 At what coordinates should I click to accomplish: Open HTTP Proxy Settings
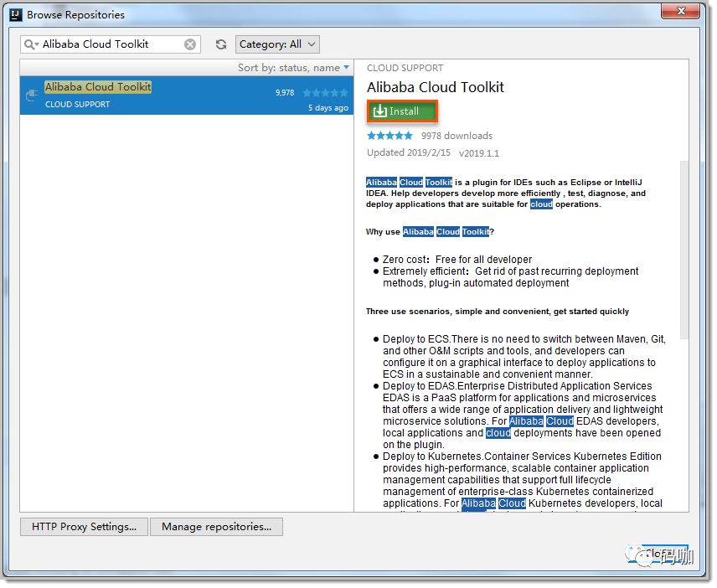click(x=84, y=527)
